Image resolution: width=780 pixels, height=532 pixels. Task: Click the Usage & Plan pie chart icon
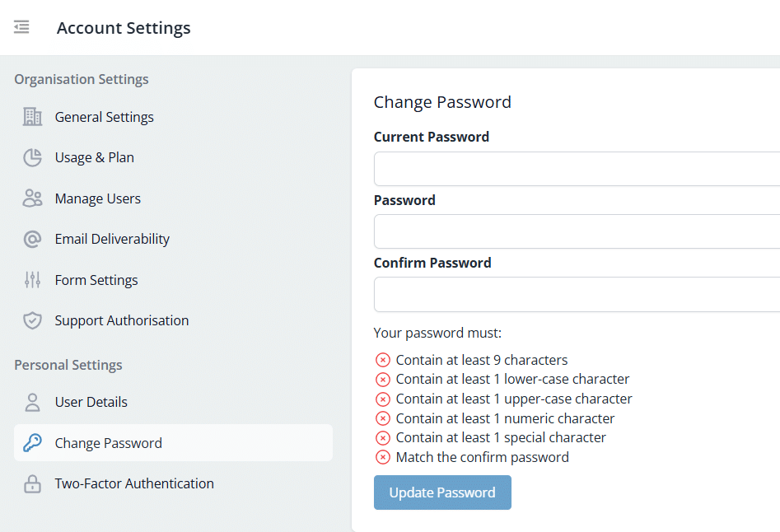click(32, 157)
